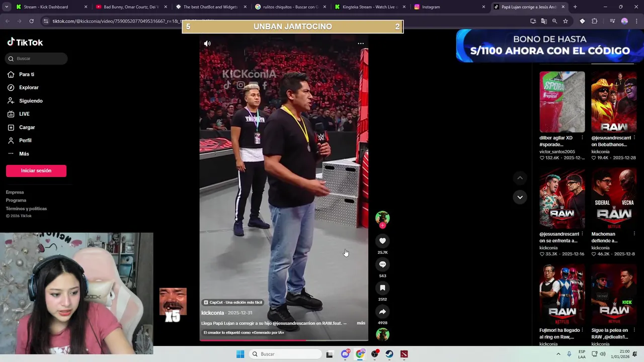Open the Fujimori ha llegado al ring thumbnail
The image size is (644, 362).
(562, 295)
